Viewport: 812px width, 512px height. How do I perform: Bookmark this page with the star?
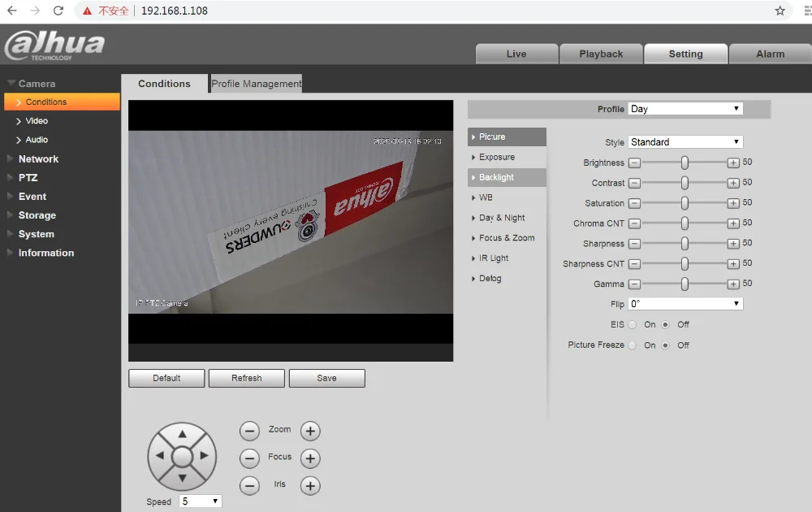pyautogui.click(x=780, y=11)
